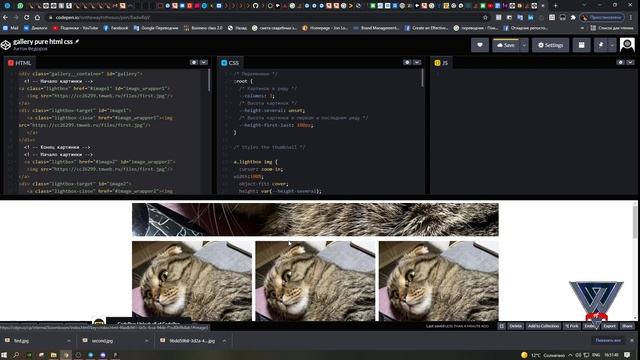Open File Explorer from taskbar
Viewport: 640px width, 360px height.
53,355
